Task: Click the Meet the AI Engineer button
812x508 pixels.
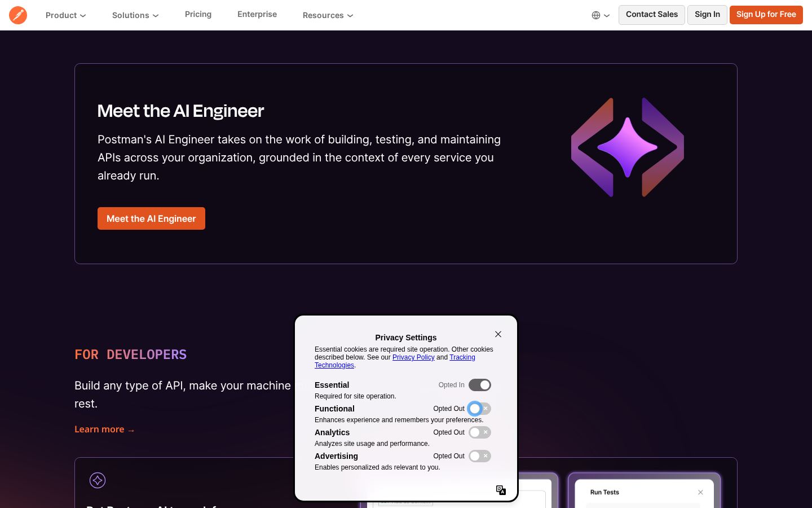Action: pyautogui.click(x=151, y=218)
